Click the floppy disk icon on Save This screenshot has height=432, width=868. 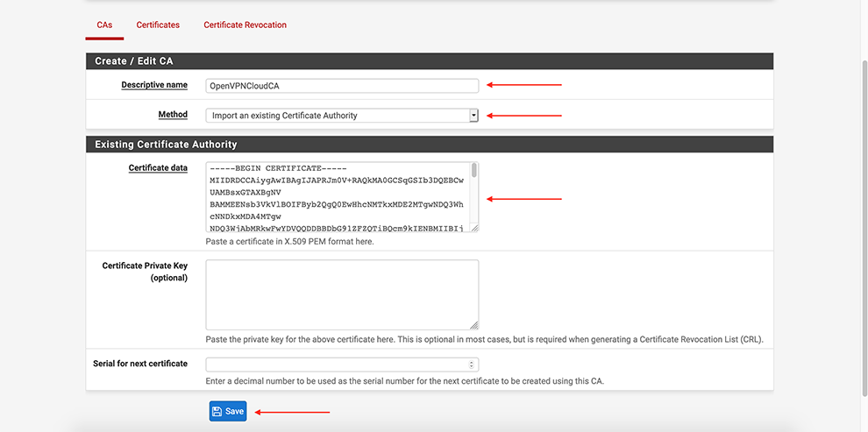[x=217, y=412]
